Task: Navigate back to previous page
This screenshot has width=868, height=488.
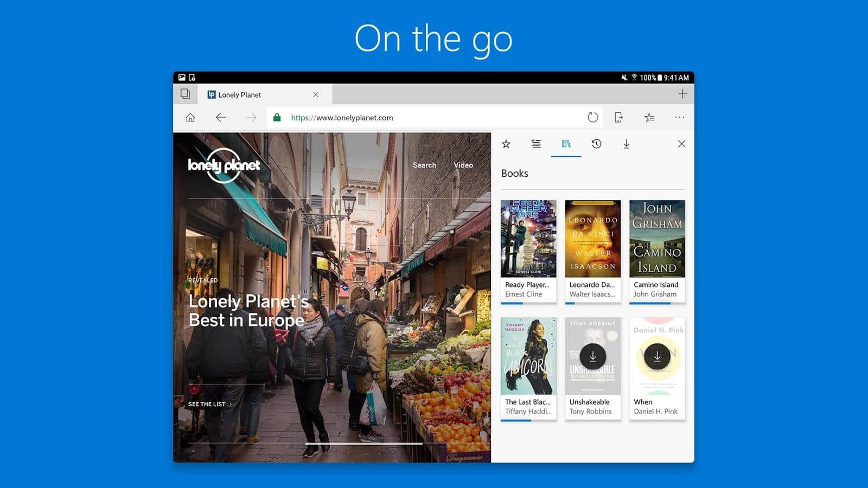Action: pyautogui.click(x=220, y=118)
